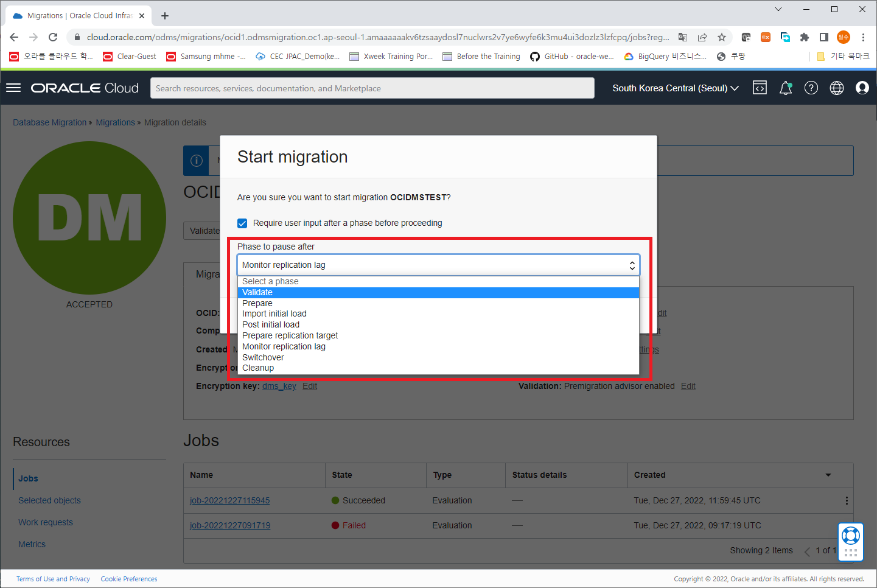877x588 pixels.
Task: Sort jobs table by Name header
Action: [x=201, y=475]
